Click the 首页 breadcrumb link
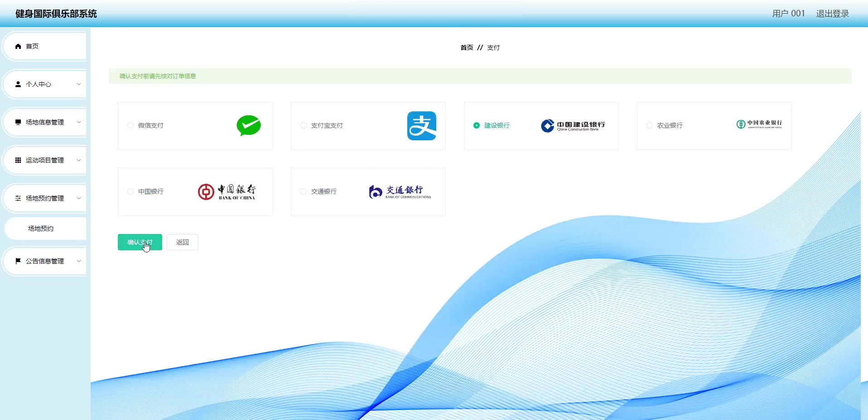The width and height of the screenshot is (868, 420). 467,48
